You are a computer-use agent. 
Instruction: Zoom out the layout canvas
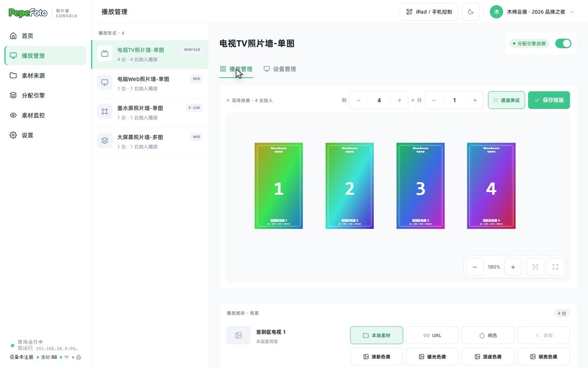click(475, 267)
